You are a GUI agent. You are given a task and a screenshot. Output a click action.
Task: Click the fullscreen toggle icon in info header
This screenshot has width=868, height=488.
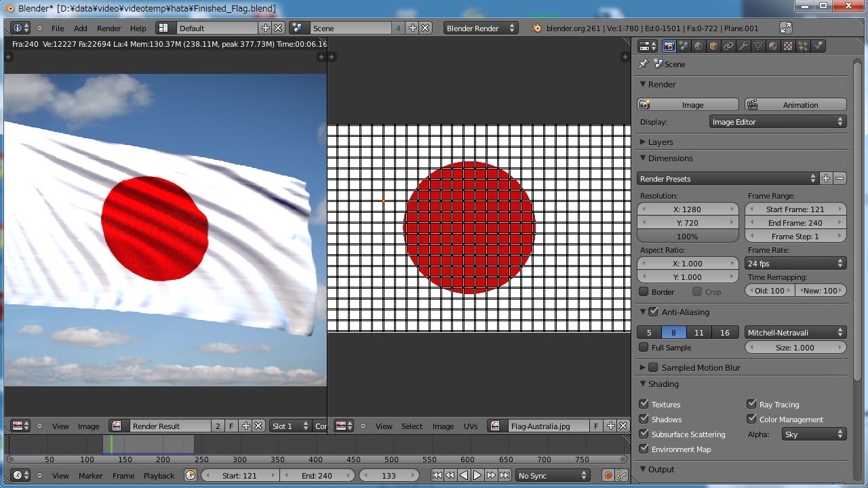(785, 28)
